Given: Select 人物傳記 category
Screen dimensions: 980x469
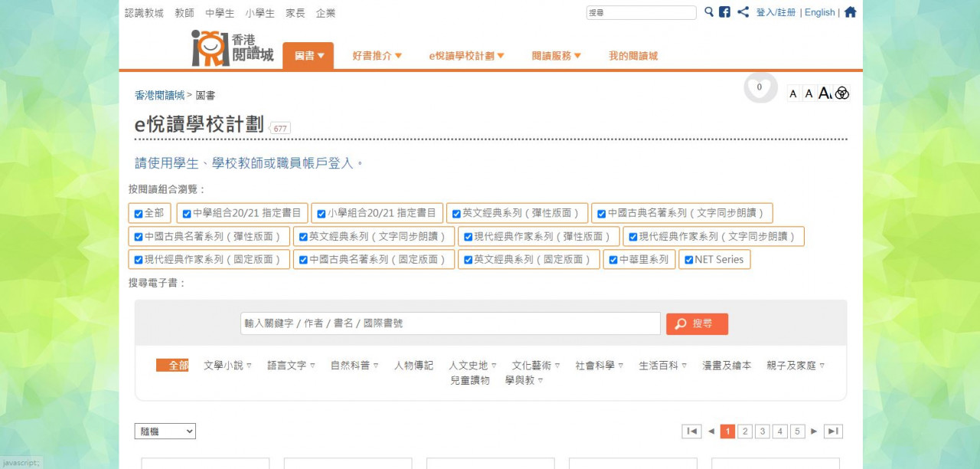Looking at the screenshot, I should pos(413,366).
